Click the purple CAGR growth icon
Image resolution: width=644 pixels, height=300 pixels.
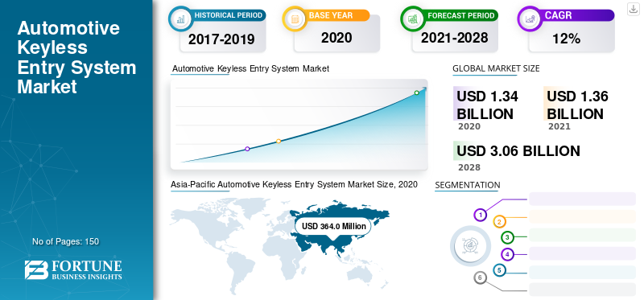point(529,18)
